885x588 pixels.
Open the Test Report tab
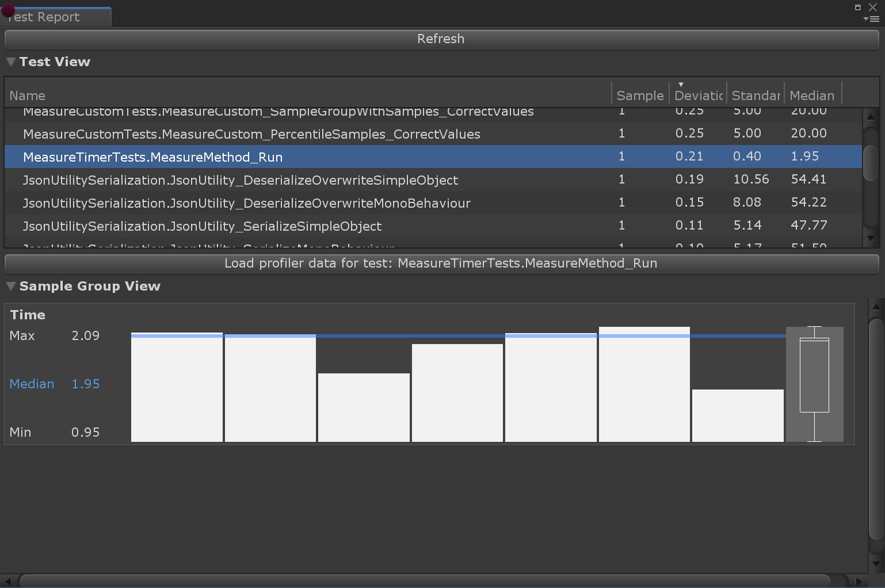(56, 17)
